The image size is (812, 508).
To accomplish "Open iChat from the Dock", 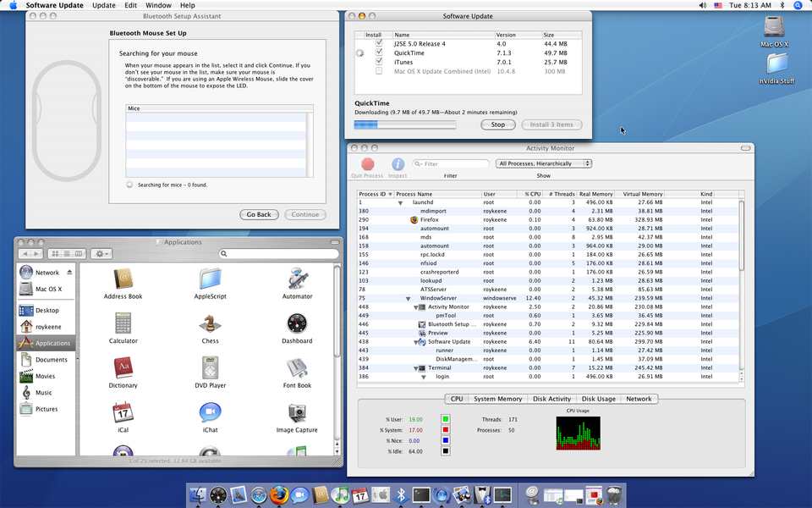I will (x=299, y=495).
